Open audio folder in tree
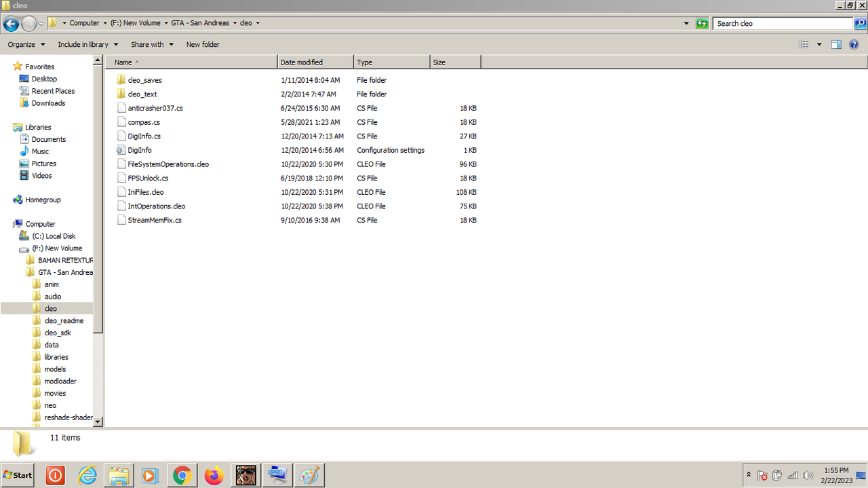The width and height of the screenshot is (868, 488). (53, 297)
